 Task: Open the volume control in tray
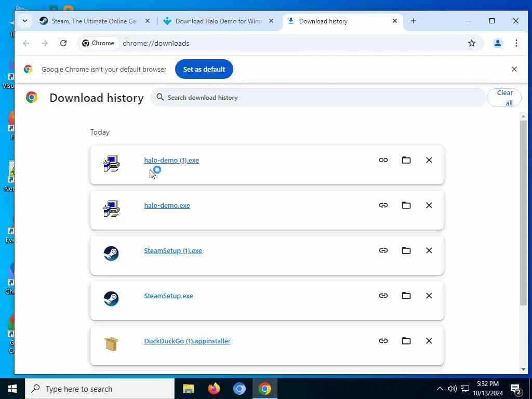(x=453, y=389)
